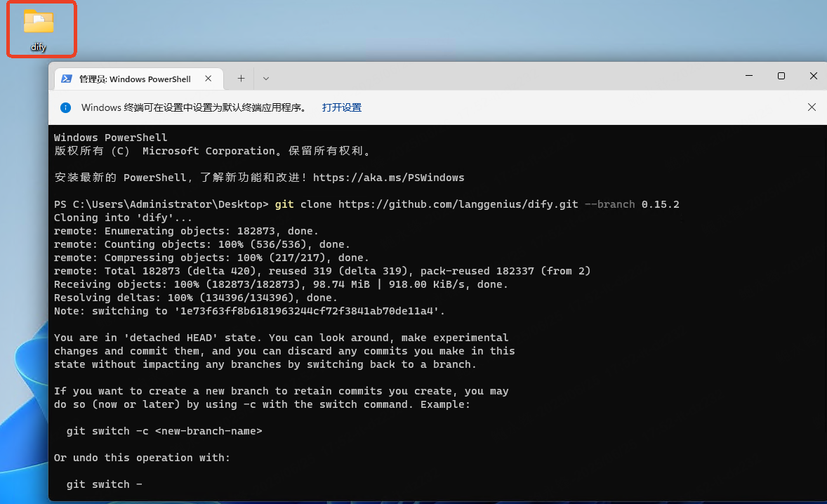Viewport: 827px width, 504px height.
Task: Click "git switch -c <new-branch-name>" text
Action: pyautogui.click(x=164, y=431)
